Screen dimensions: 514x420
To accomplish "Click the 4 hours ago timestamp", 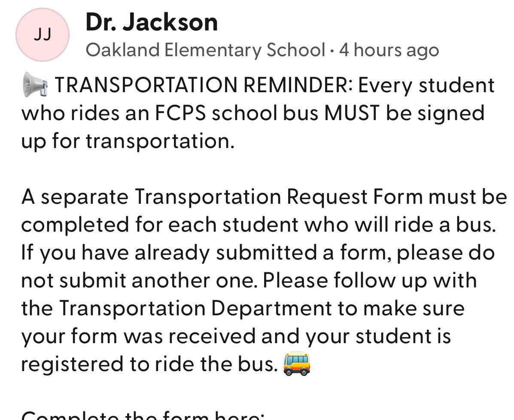I will tap(389, 50).
